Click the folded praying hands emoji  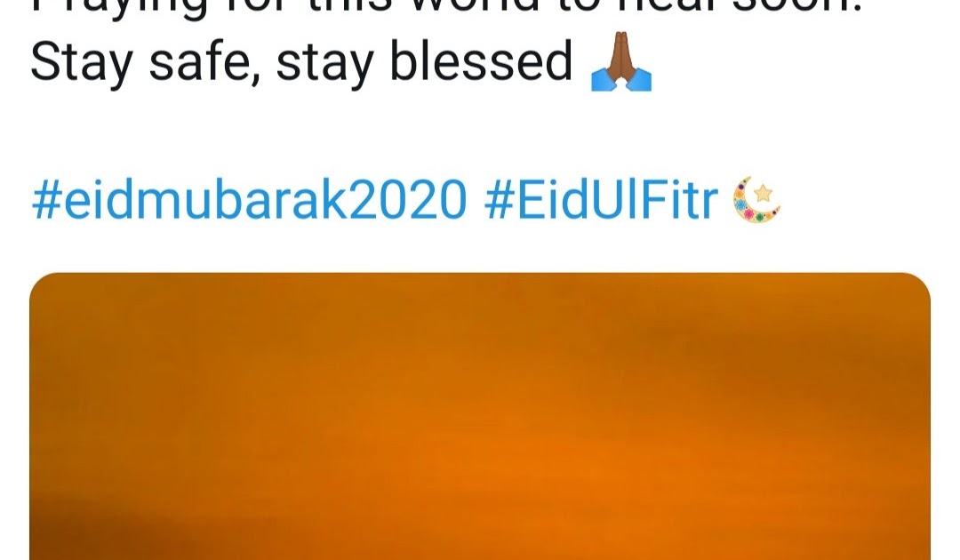620,61
